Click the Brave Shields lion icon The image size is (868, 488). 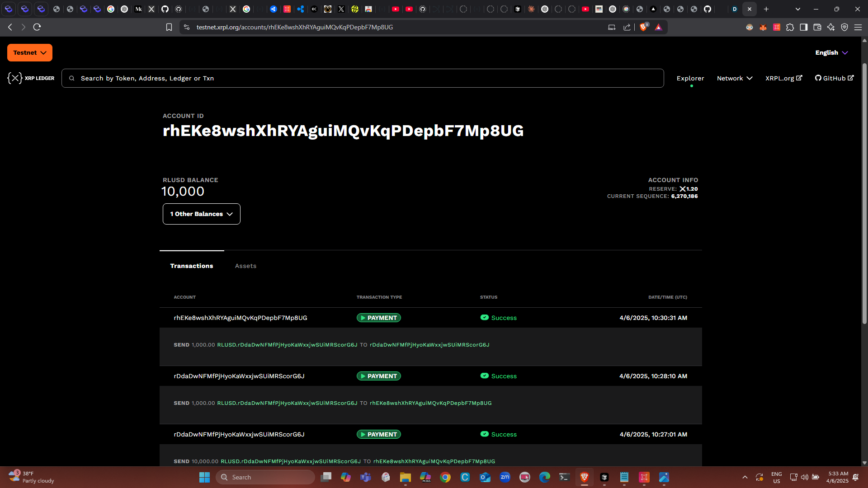(x=643, y=27)
